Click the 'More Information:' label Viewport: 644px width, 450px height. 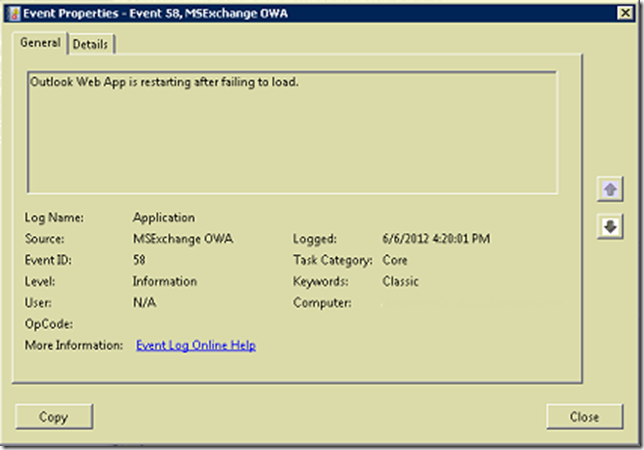coord(74,345)
